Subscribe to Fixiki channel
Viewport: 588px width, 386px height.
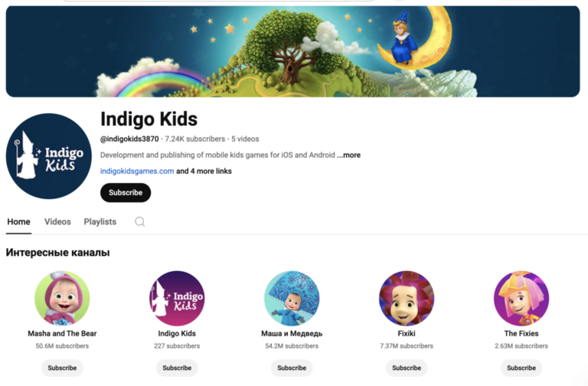point(407,368)
